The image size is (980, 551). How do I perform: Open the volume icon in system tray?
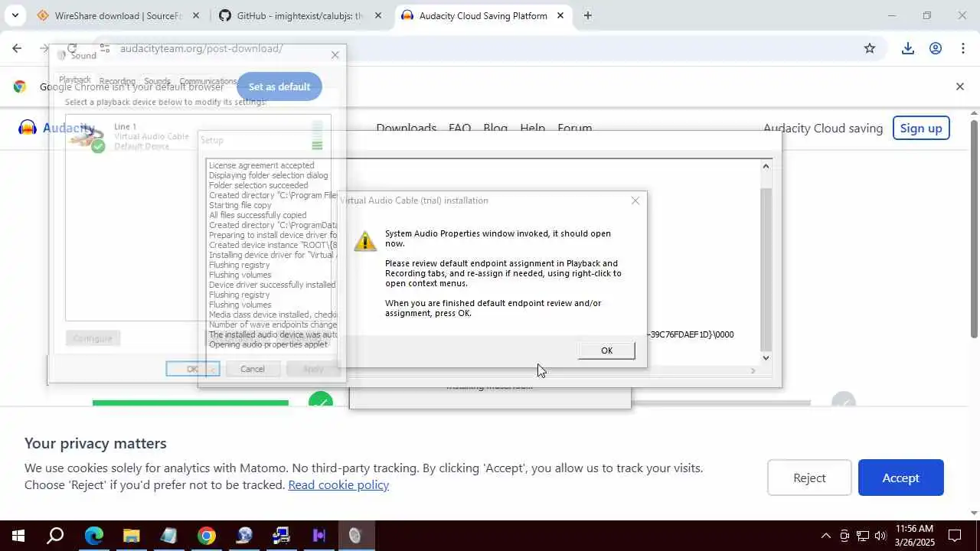pos(880,536)
